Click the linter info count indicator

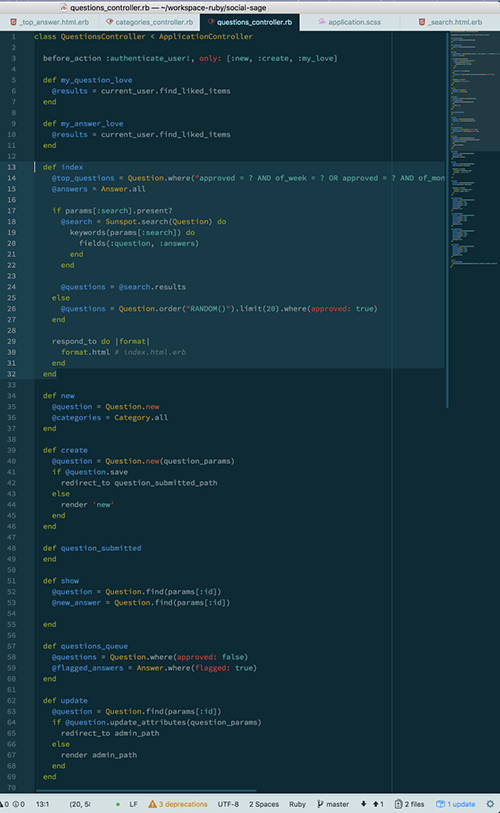(19, 804)
